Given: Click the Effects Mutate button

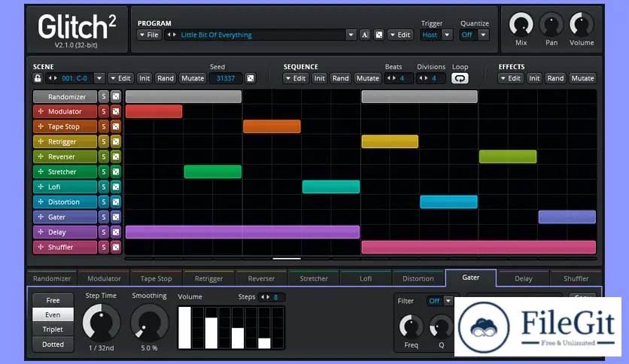Looking at the screenshot, I should [582, 78].
